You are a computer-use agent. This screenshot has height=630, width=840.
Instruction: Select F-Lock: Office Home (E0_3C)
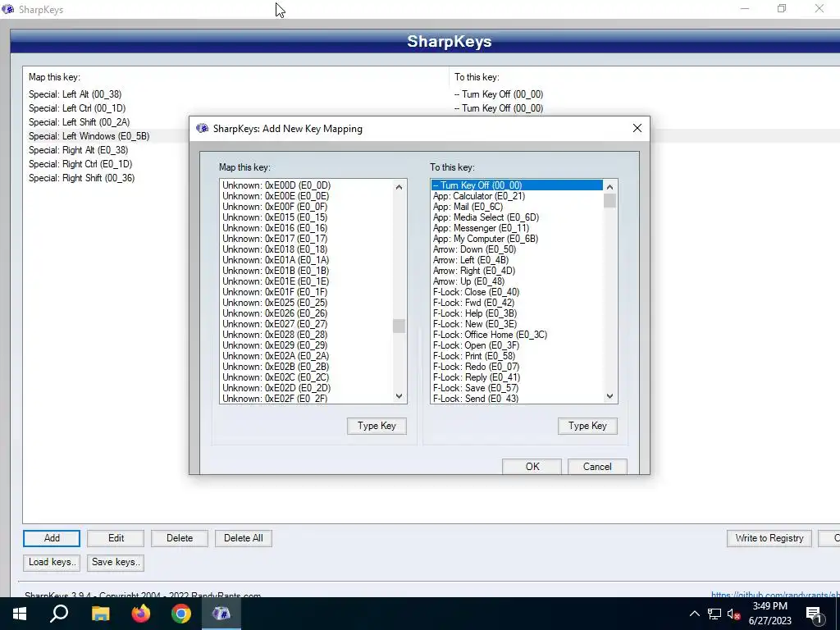(x=517, y=335)
